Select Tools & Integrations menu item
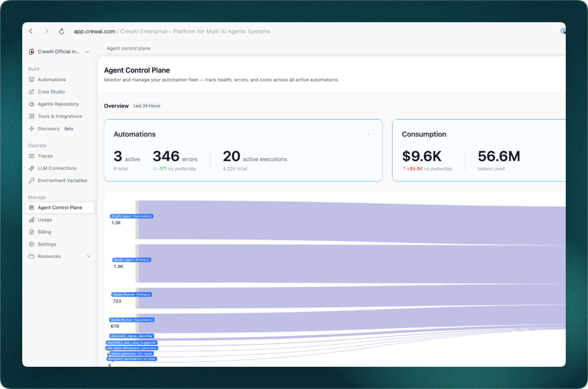The height and width of the screenshot is (389, 588). [x=60, y=116]
